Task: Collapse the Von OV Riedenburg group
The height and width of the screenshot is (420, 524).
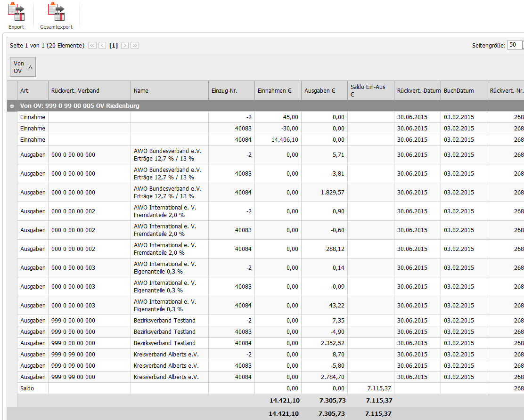Action: (x=12, y=106)
